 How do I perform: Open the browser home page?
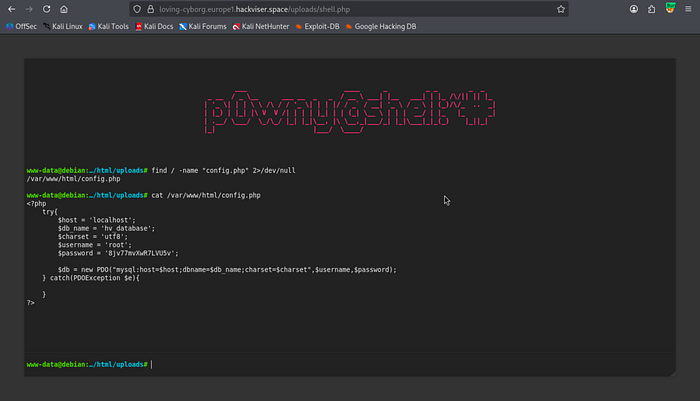click(64, 9)
